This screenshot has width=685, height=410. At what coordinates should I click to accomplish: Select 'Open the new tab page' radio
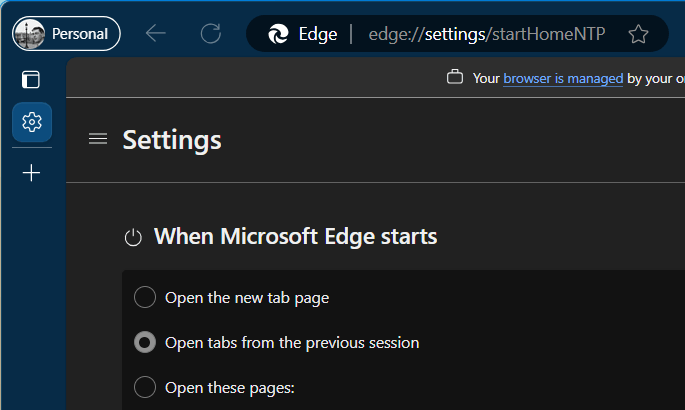(x=145, y=297)
